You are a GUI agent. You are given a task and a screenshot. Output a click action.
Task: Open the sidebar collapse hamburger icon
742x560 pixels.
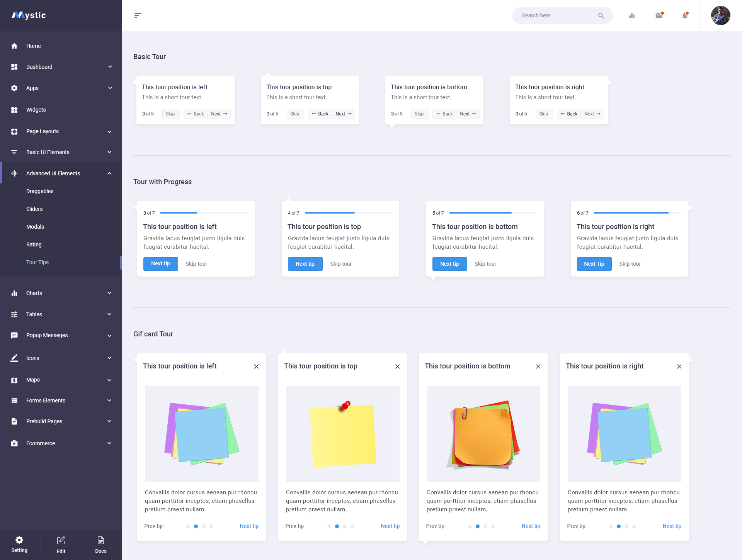[138, 15]
